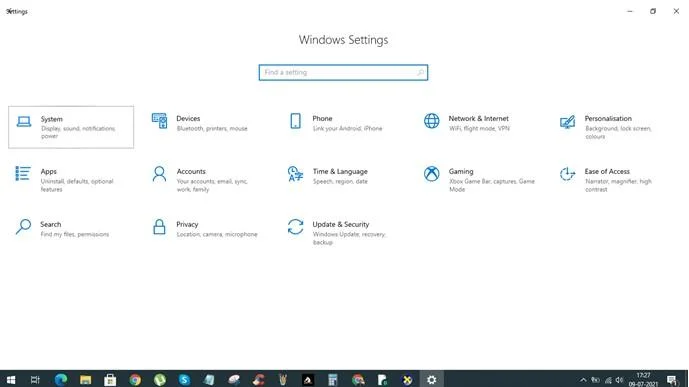Screen dimensions: 689x387
Task: Show hidden tray icons chevron
Action: pyautogui.click(x=583, y=380)
